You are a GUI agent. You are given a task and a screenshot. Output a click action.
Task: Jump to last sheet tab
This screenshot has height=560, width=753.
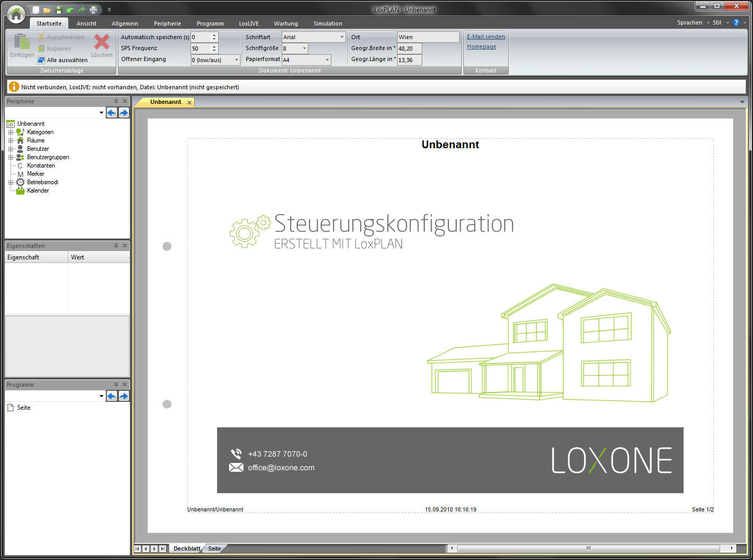162,549
